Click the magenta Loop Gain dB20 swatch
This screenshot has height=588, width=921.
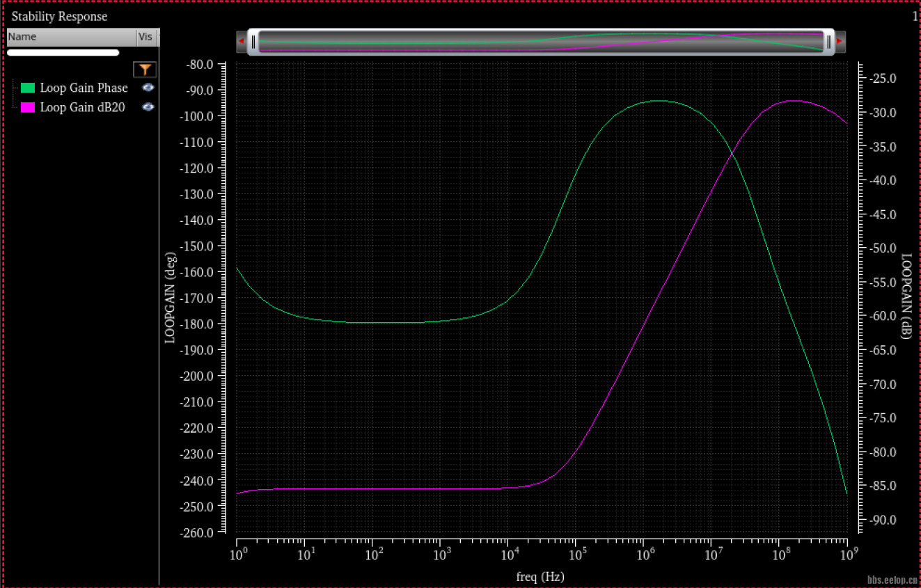coord(28,107)
